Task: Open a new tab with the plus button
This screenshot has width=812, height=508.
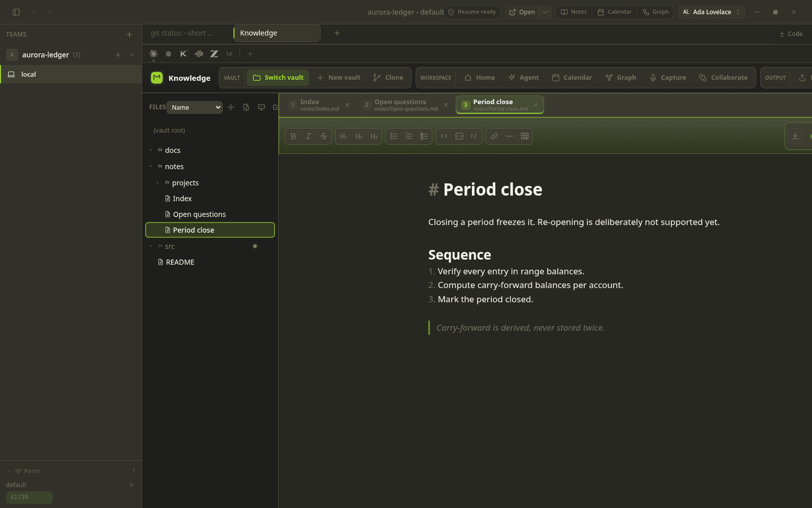Action: coord(337,34)
